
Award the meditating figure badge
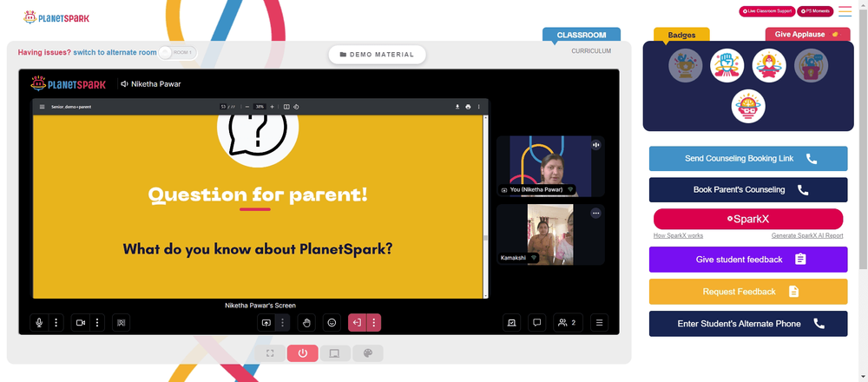pyautogui.click(x=769, y=65)
